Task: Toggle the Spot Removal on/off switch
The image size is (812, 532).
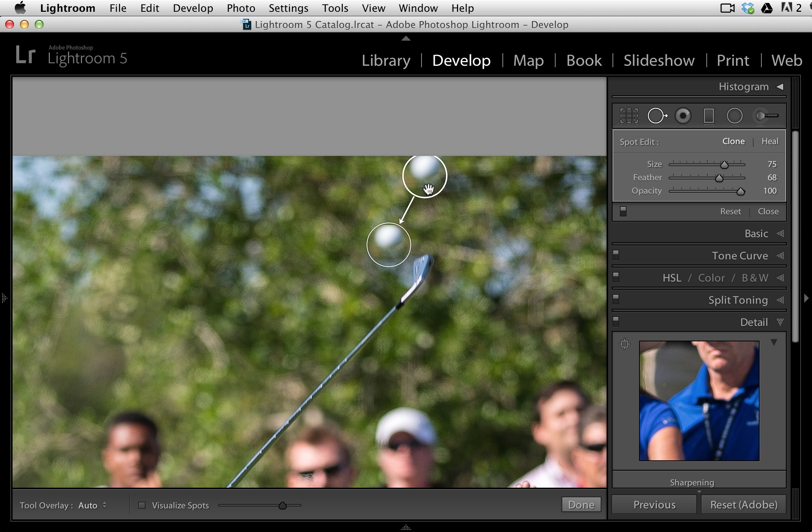Action: [623, 211]
